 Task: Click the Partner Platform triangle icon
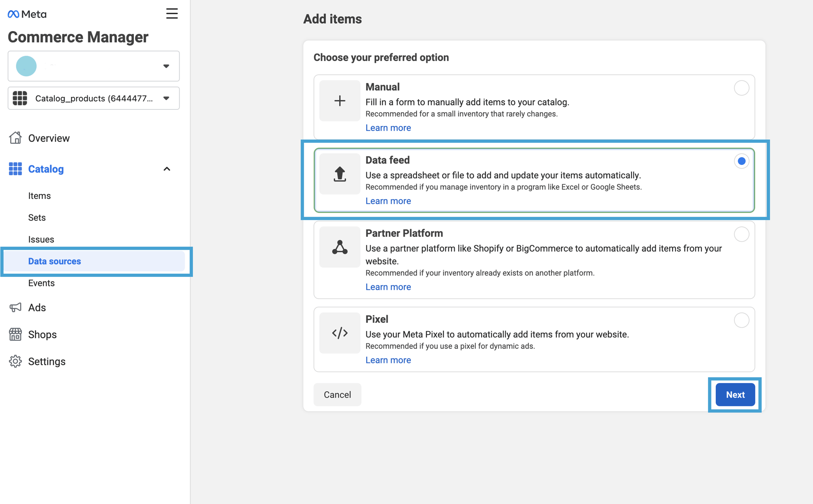(340, 247)
